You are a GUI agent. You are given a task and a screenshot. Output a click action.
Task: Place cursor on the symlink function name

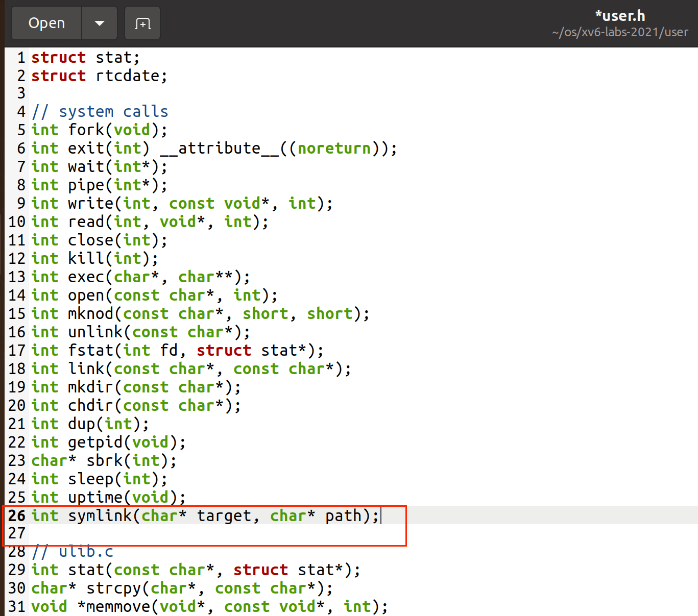pyautogui.click(x=100, y=516)
